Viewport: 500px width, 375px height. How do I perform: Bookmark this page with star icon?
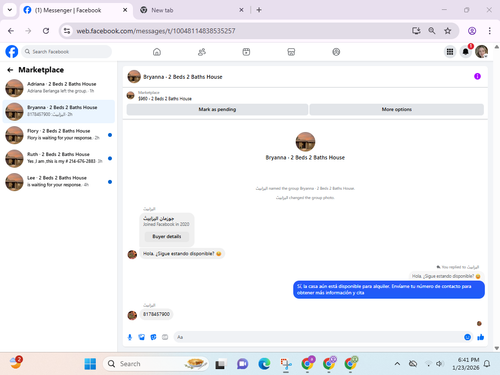tap(447, 31)
